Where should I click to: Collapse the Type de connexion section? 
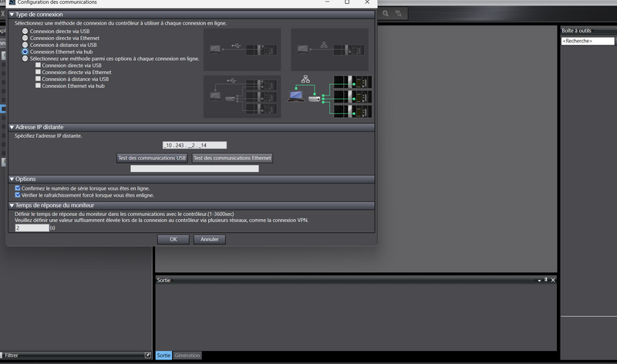12,15
